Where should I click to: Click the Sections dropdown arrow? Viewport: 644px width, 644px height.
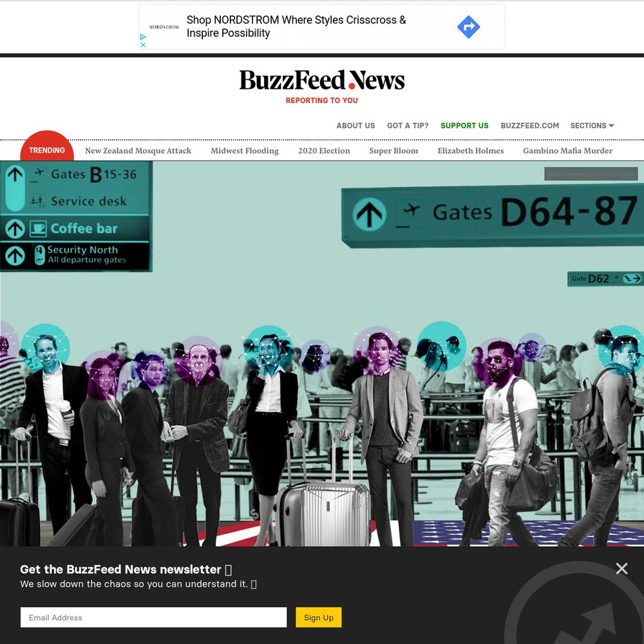coord(611,126)
